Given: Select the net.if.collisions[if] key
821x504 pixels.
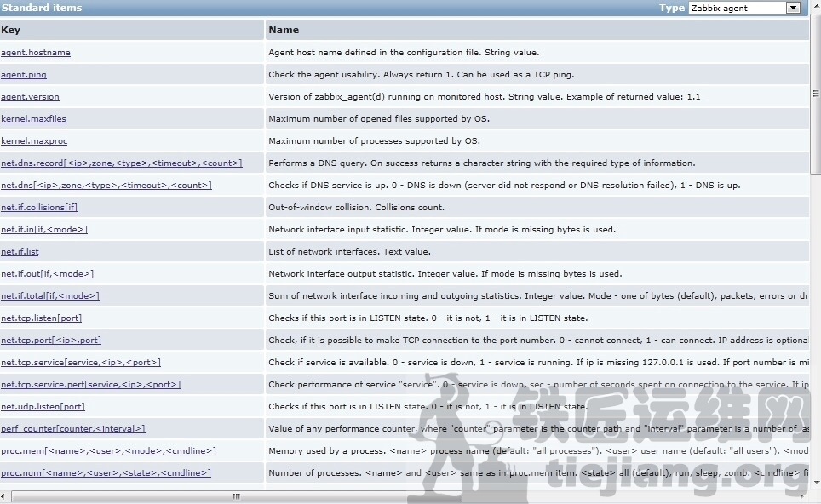Looking at the screenshot, I should (x=39, y=207).
